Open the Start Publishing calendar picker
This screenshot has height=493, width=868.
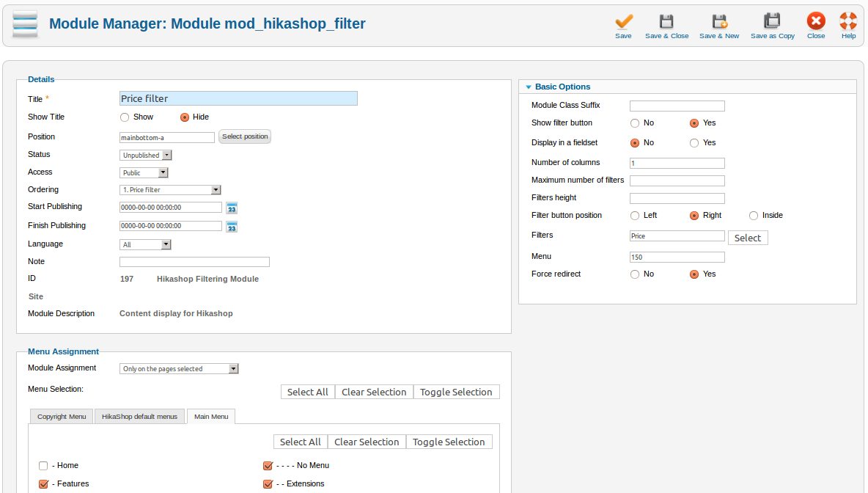pos(232,208)
